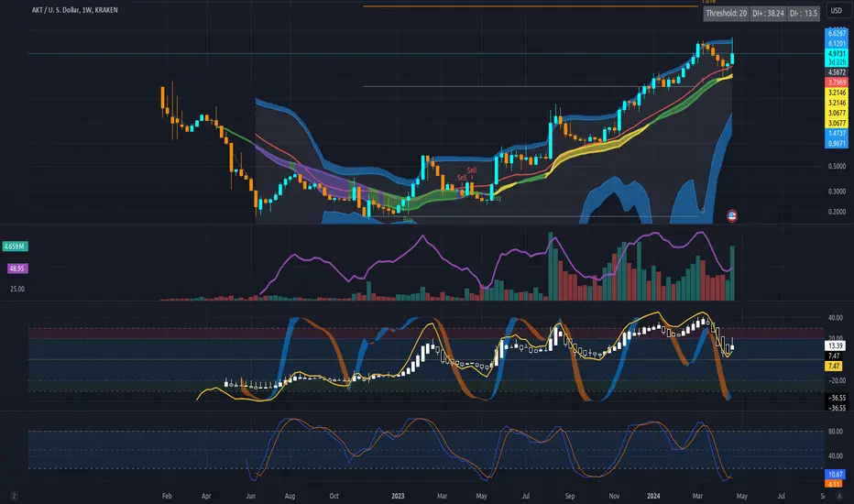This screenshot has height=504, width=854.
Task: Click the 2023 label on time axis
Action: tap(398, 496)
